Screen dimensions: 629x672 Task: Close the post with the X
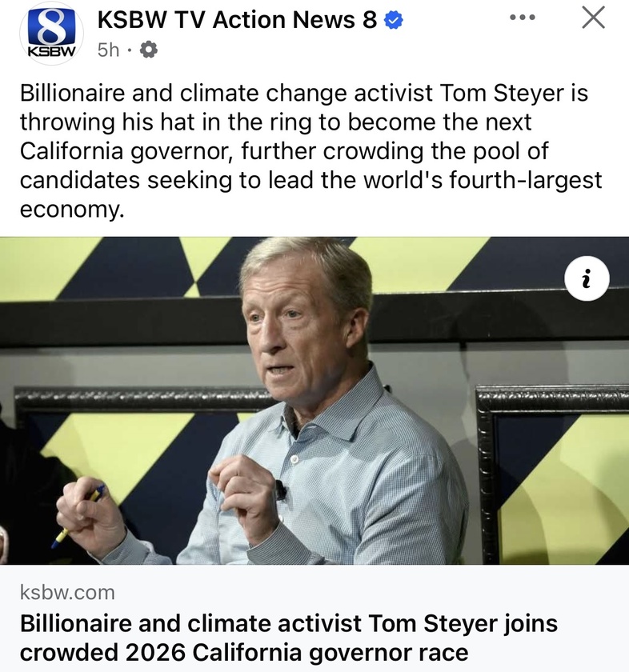tap(592, 18)
